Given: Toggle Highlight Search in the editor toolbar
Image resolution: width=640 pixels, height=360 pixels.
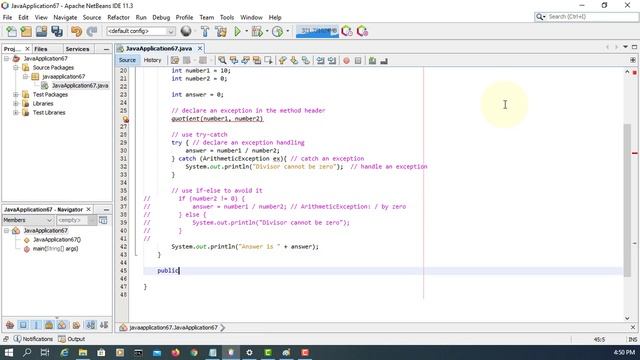Looking at the screenshot, I should 257,60.
